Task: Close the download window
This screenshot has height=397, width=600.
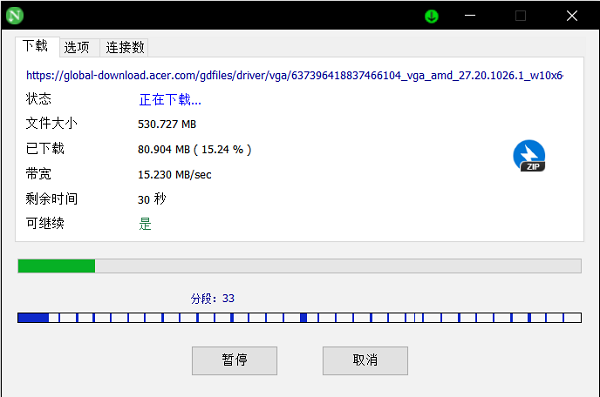Action: click(572, 16)
